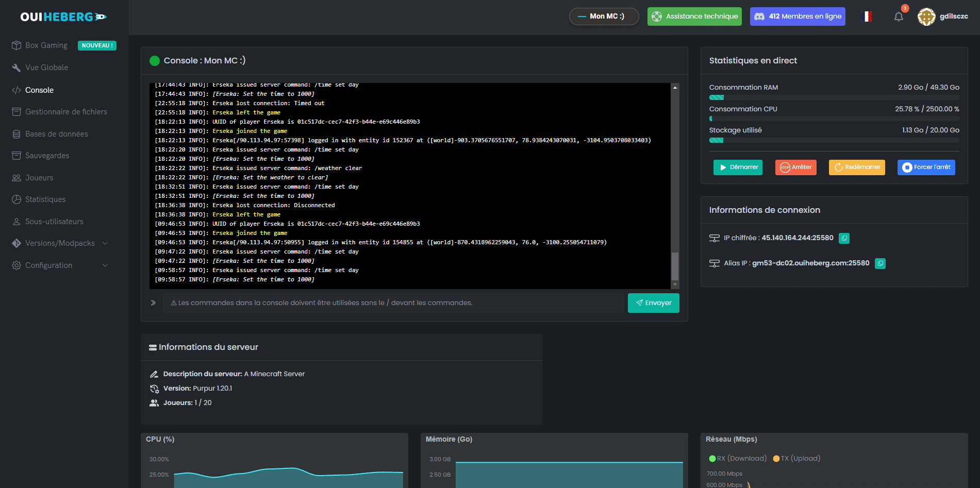Open Gestionnaire de fichiers page

[x=66, y=112]
